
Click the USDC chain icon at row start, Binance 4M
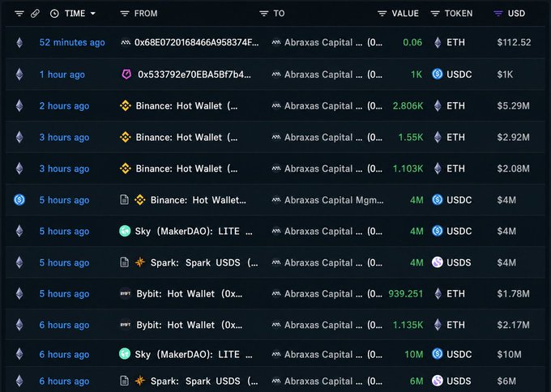pyautogui.click(x=19, y=200)
